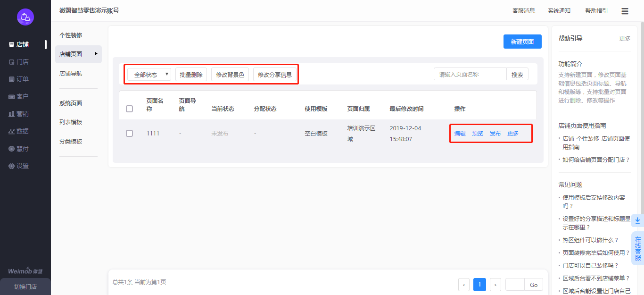Screen dimensions: 644x295
Task: Click 编辑 link for page 1111
Action: point(460,134)
